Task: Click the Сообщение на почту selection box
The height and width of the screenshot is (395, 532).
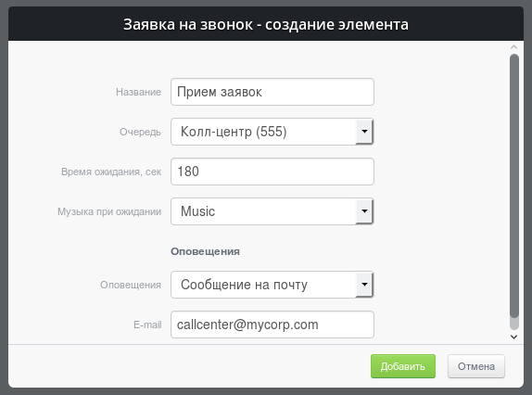Action: pyautogui.click(x=272, y=285)
